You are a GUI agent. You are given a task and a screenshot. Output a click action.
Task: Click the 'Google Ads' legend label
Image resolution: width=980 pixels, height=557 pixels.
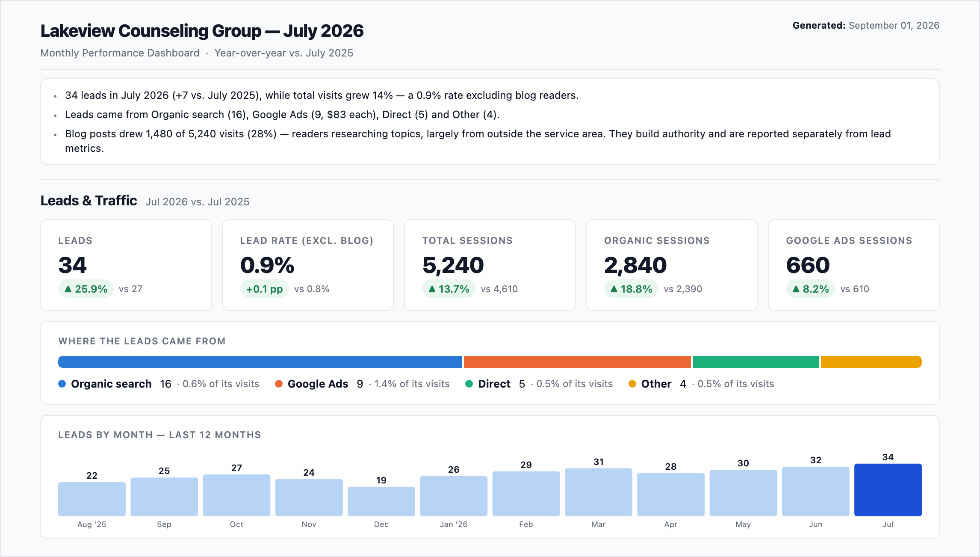[318, 384]
